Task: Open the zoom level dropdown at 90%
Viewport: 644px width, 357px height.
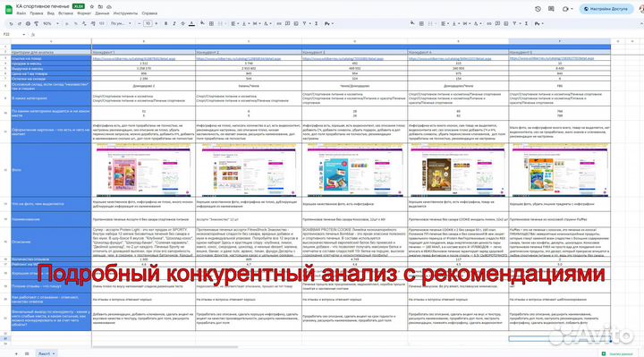Action: click(51, 24)
